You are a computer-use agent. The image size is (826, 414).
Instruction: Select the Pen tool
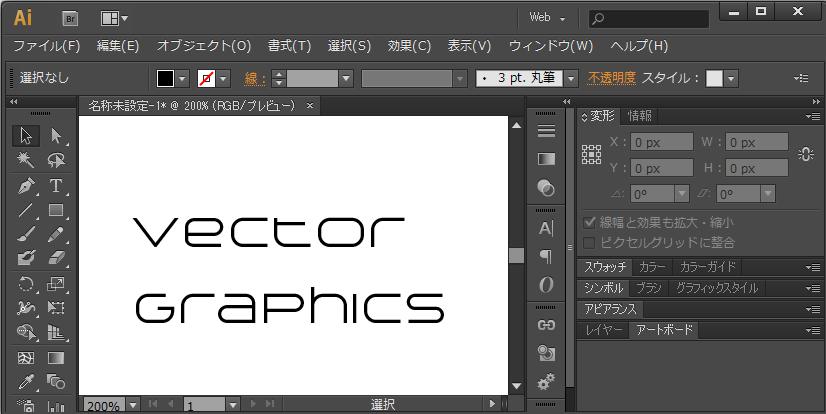coord(27,186)
